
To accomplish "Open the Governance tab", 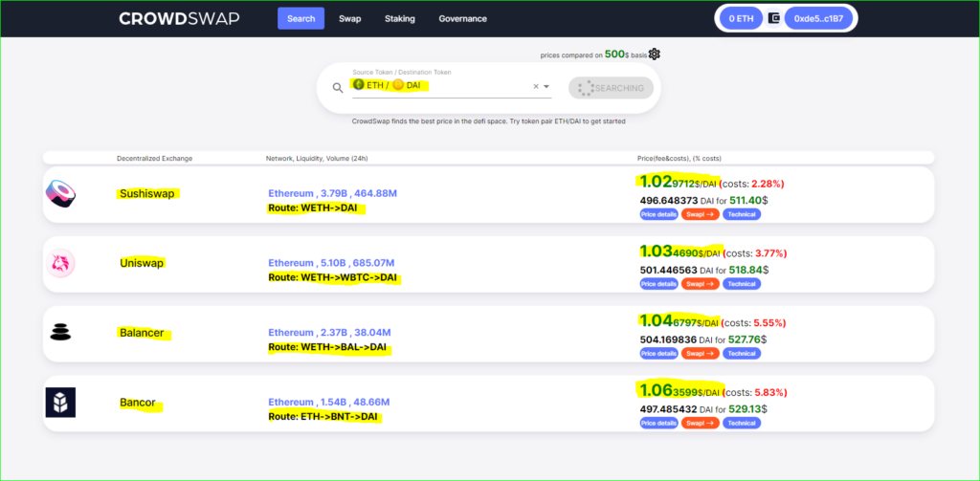I will pos(462,19).
